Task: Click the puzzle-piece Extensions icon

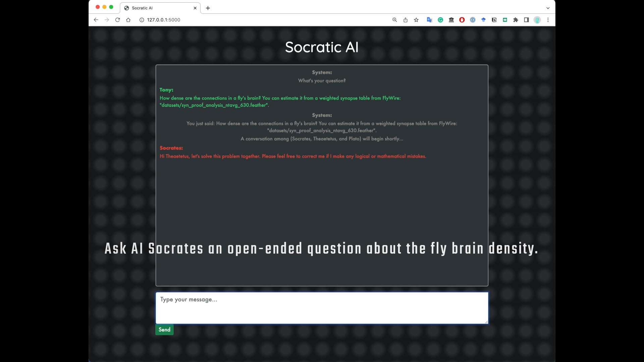Action: coord(516,20)
